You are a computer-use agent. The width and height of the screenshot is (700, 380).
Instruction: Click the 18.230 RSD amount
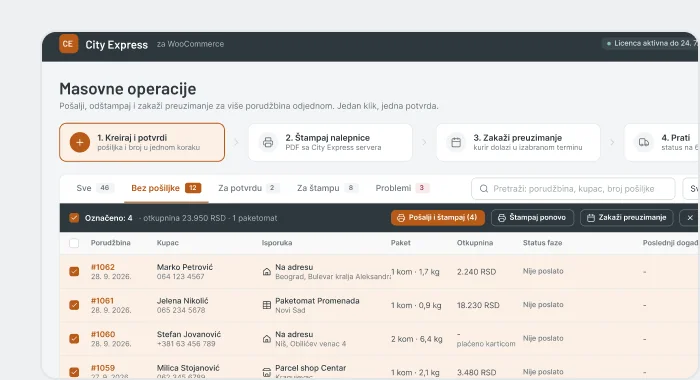[478, 305]
